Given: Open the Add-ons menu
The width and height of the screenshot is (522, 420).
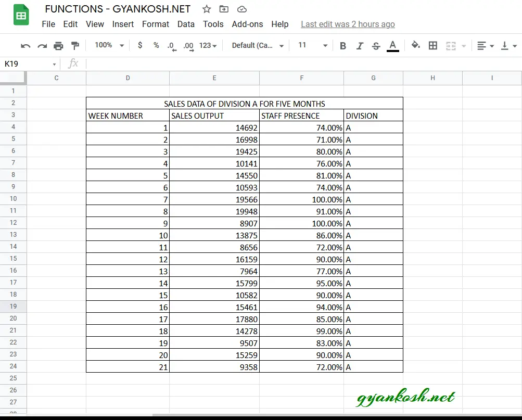Looking at the screenshot, I should click(x=247, y=24).
